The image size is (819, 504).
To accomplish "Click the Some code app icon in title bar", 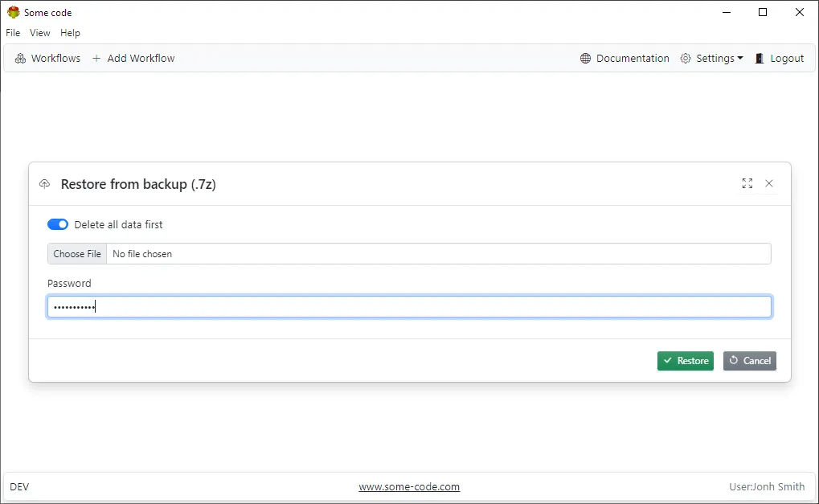I will (x=13, y=12).
